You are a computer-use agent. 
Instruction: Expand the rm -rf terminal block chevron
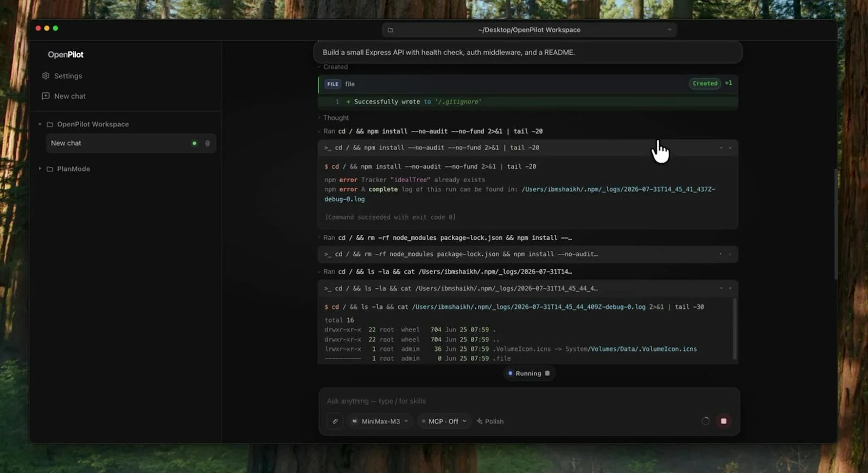(x=730, y=254)
